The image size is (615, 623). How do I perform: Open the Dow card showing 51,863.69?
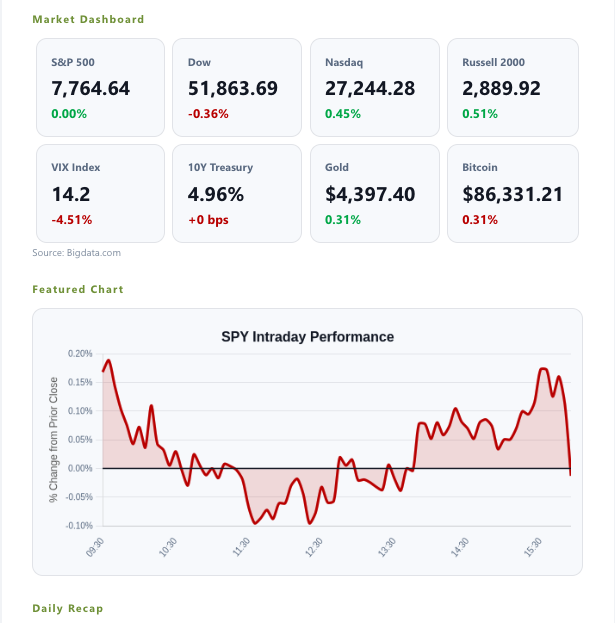coord(237,87)
